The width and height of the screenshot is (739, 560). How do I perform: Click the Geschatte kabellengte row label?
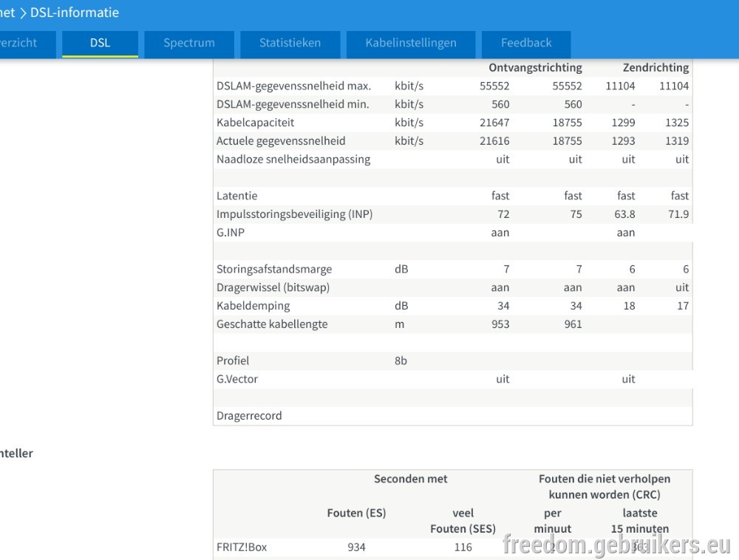[272, 324]
